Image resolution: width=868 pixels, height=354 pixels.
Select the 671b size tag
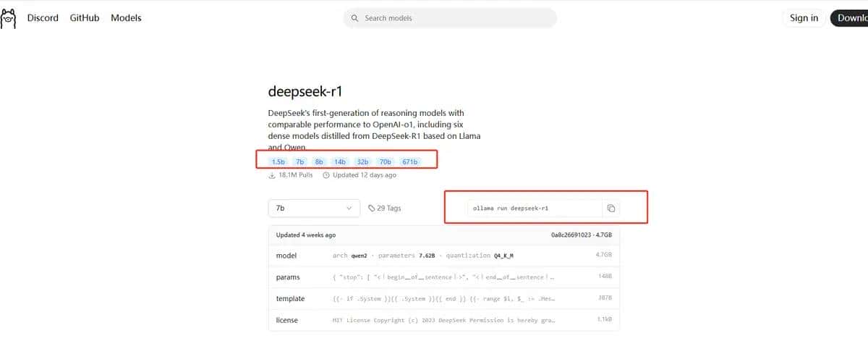(410, 161)
